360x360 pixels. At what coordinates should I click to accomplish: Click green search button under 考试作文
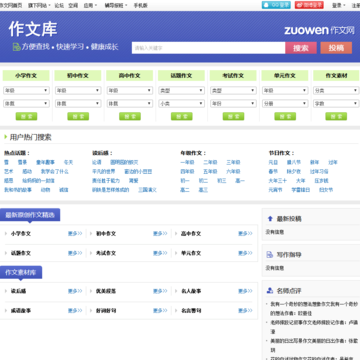pyautogui.click(x=233, y=116)
